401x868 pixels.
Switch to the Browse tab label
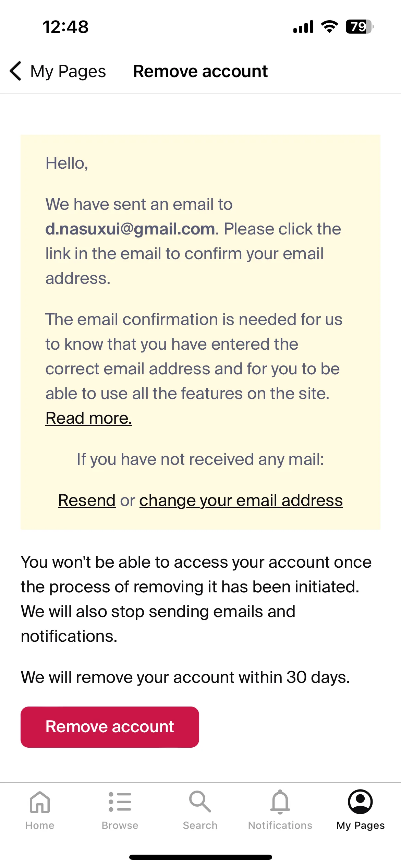(120, 825)
